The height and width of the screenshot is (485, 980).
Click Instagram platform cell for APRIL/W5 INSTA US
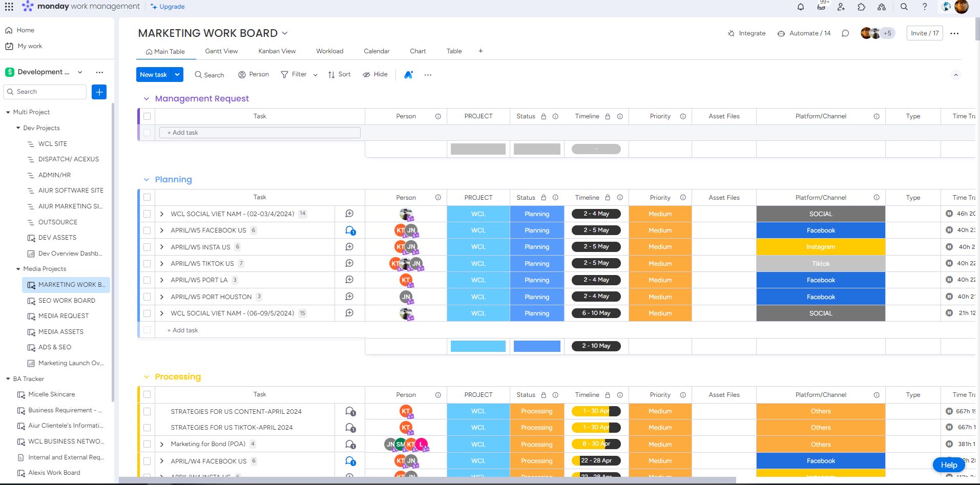point(821,247)
